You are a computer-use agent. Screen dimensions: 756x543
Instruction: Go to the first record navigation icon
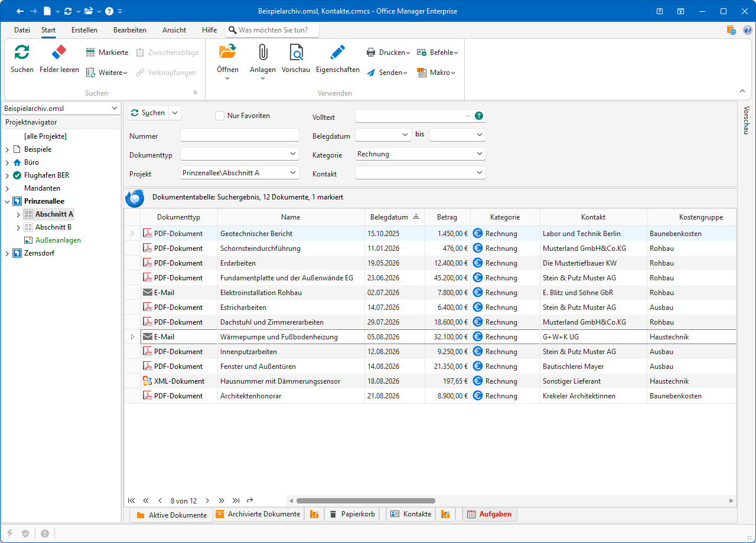point(132,501)
